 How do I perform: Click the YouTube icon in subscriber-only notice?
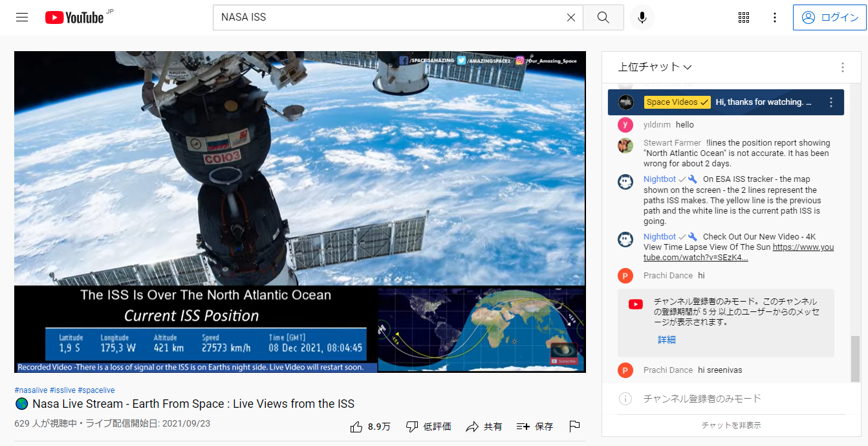tap(636, 304)
